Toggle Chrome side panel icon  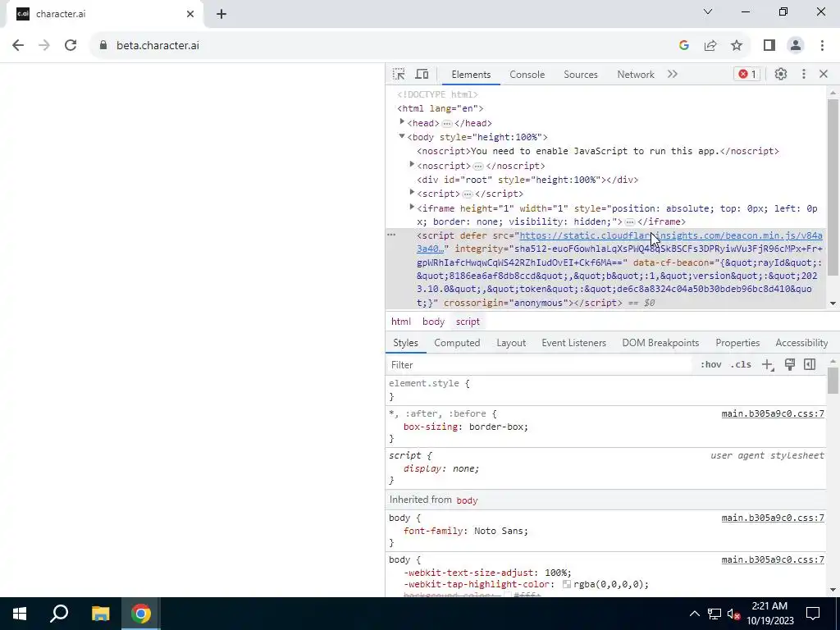(769, 46)
